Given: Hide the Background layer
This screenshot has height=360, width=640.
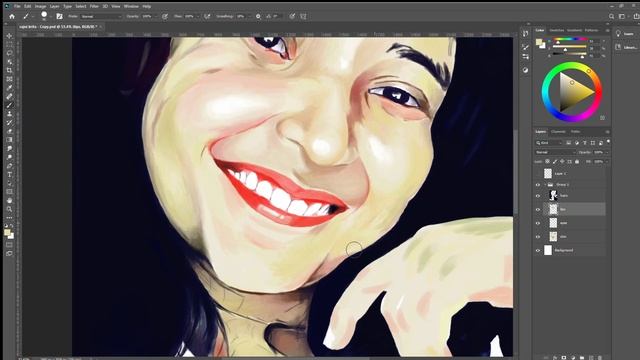Looking at the screenshot, I should coord(538,250).
